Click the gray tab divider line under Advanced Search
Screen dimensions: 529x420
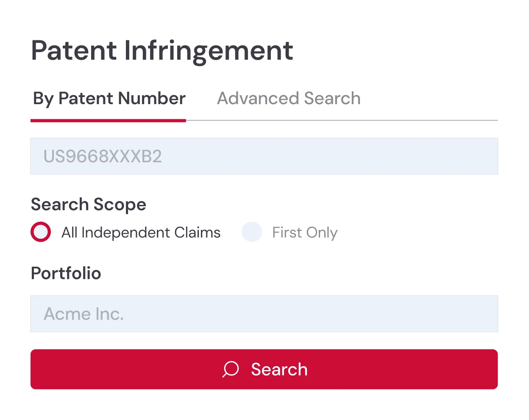(342, 120)
